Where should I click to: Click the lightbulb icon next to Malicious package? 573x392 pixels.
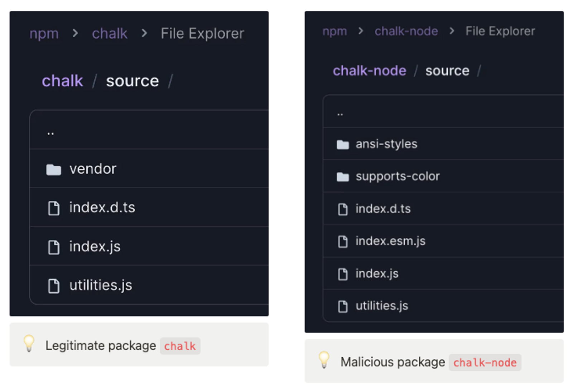pyautogui.click(x=324, y=359)
